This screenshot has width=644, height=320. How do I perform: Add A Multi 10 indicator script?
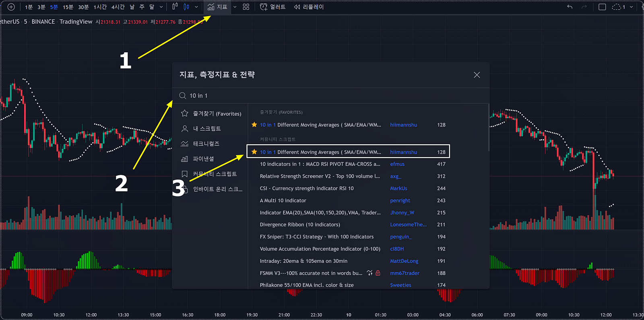283,200
